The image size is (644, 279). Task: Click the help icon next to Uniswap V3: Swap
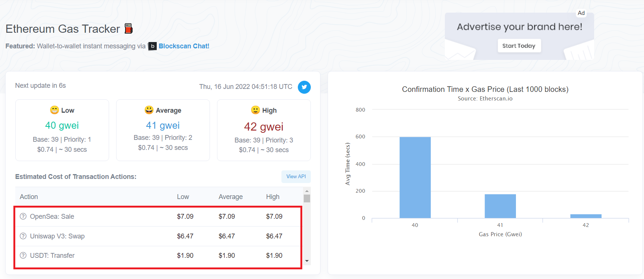pyautogui.click(x=23, y=236)
